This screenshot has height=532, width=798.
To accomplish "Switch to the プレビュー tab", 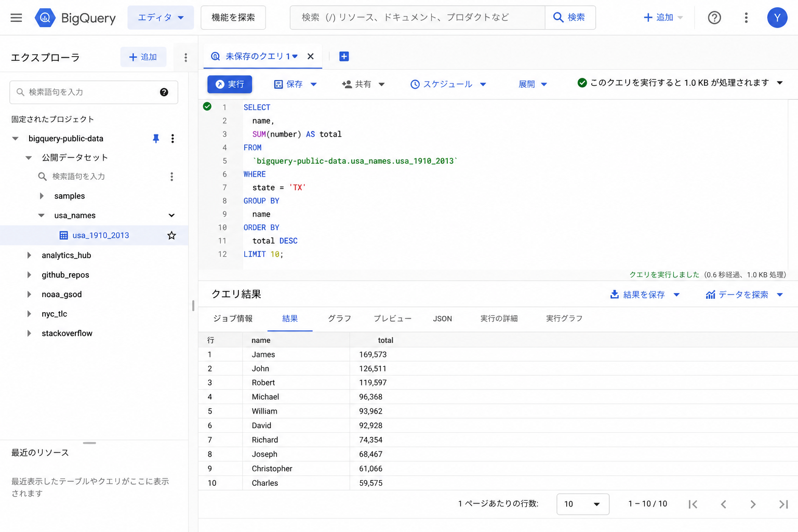I will click(x=392, y=318).
